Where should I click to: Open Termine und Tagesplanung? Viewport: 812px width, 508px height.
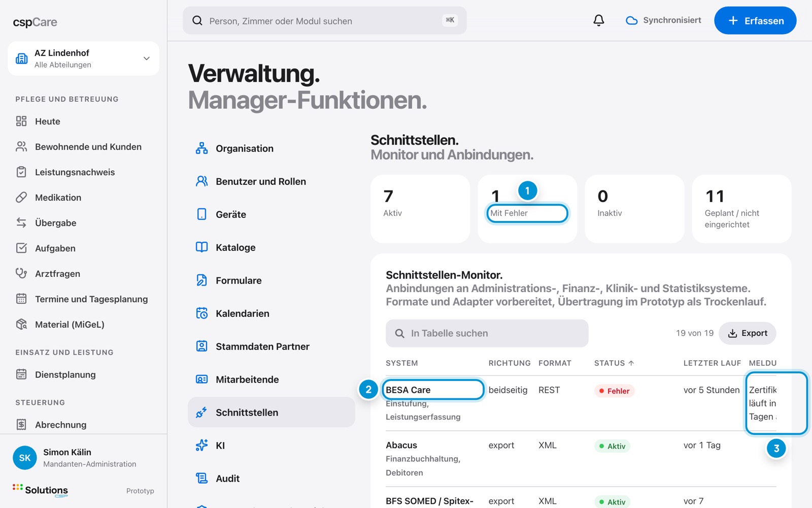[x=83, y=299]
